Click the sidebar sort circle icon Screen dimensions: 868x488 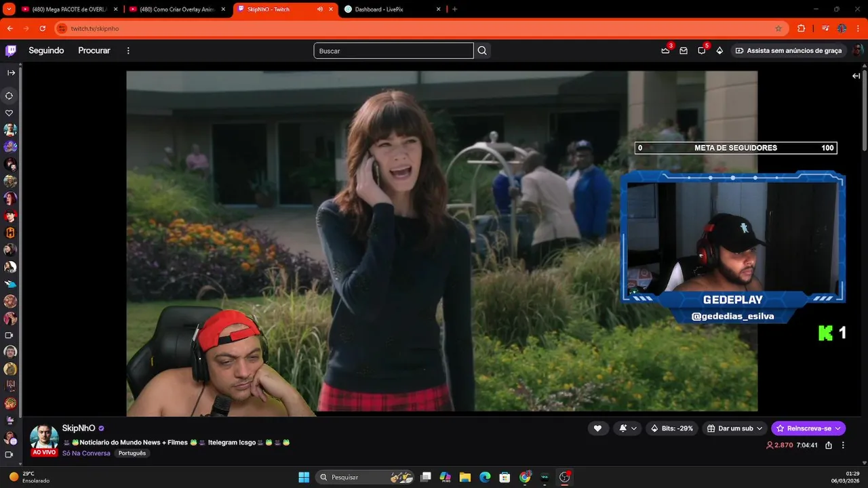(x=9, y=96)
